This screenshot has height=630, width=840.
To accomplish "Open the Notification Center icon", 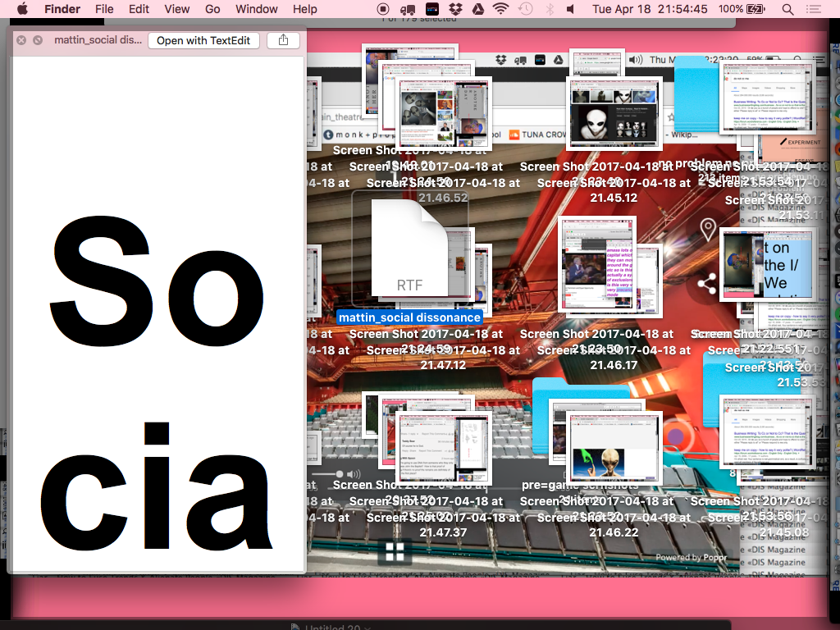I will (x=814, y=9).
